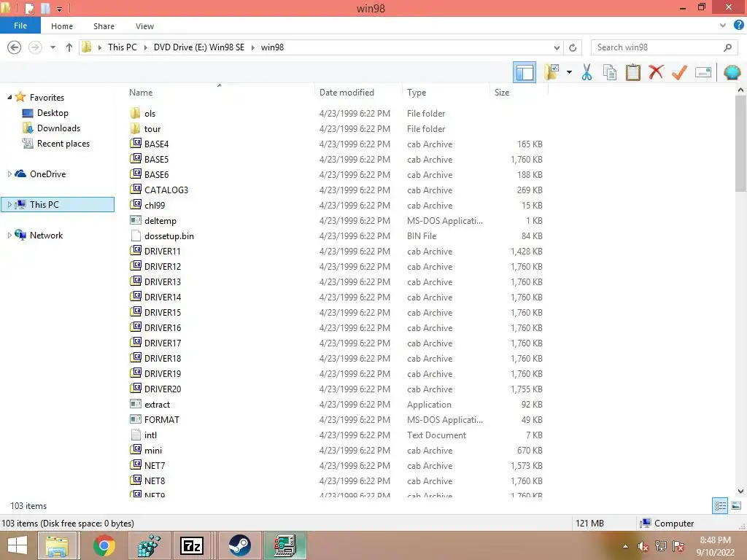Screen dimensions: 747x560
Task: Expand the This PC tree node
Action: click(x=9, y=205)
